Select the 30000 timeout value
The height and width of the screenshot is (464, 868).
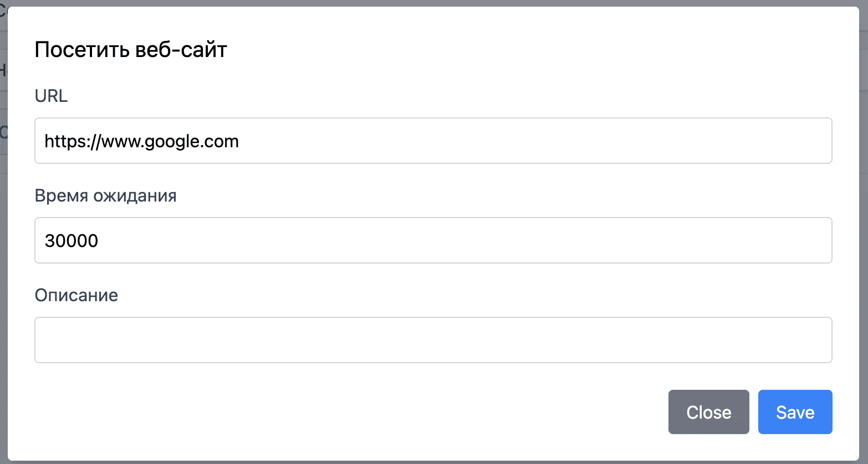[x=71, y=240]
